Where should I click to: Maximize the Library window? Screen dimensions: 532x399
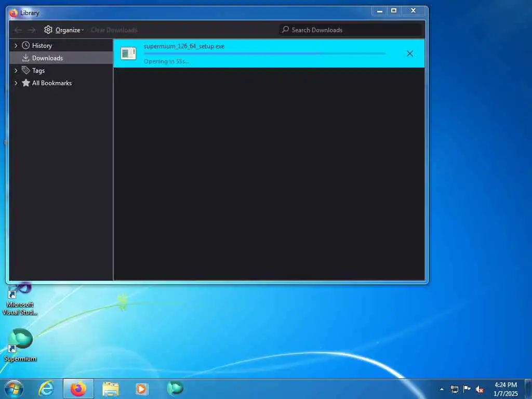point(394,11)
